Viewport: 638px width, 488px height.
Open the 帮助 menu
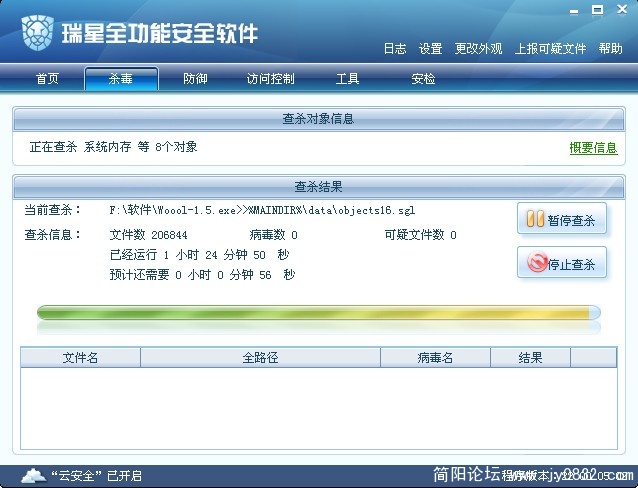click(x=610, y=49)
